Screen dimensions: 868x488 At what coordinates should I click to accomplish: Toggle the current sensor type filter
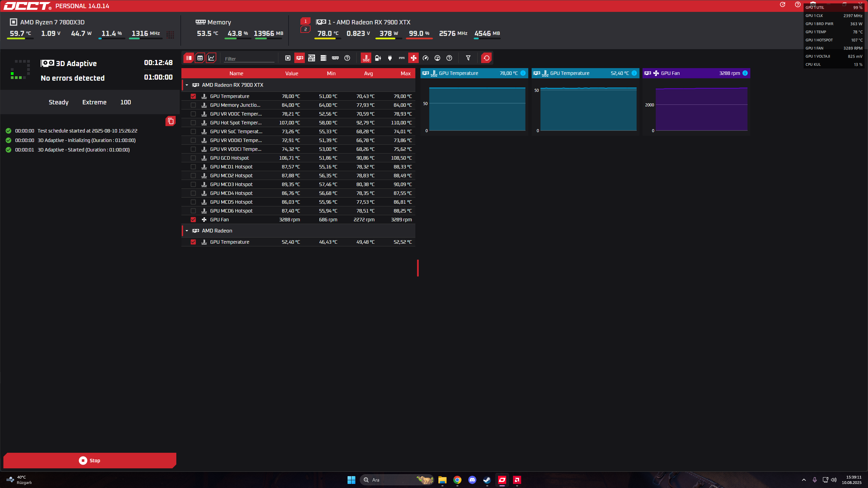tap(402, 58)
